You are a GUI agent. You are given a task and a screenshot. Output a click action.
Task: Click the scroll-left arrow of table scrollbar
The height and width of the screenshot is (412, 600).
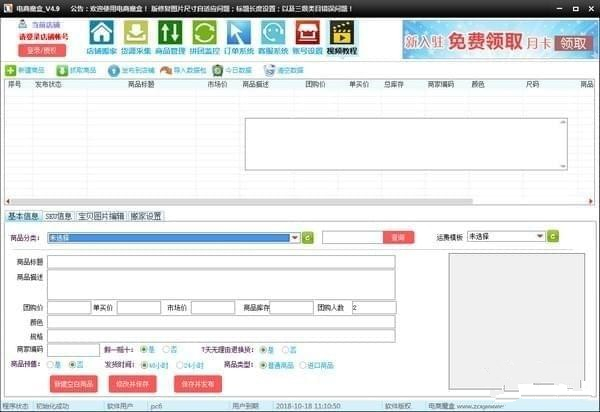8,201
